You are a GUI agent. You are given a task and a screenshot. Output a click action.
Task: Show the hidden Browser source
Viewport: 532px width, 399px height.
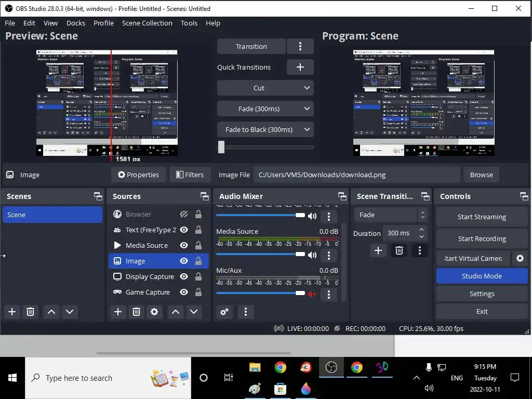184,215
